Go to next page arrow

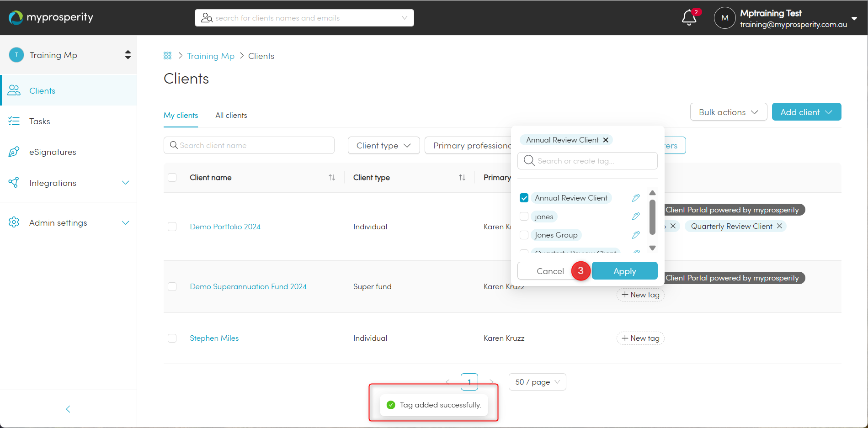coord(491,382)
